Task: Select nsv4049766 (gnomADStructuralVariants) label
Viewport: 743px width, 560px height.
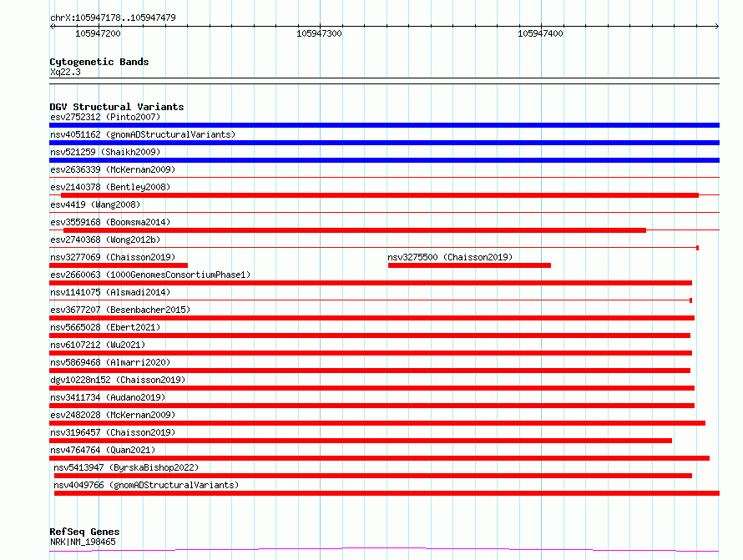Action: (146, 485)
